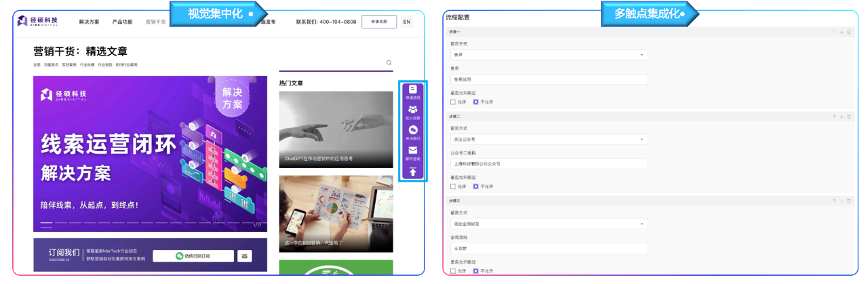Image resolution: width=868 pixels, height=284 pixels.
Task: Open the 产品功能 navigation menu
Action: coord(122,22)
